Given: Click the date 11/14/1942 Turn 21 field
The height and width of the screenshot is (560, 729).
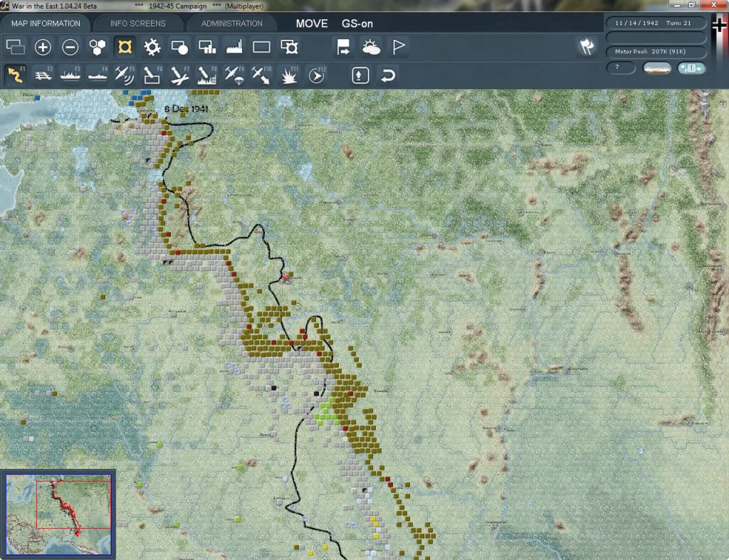Looking at the screenshot, I should pyautogui.click(x=656, y=23).
